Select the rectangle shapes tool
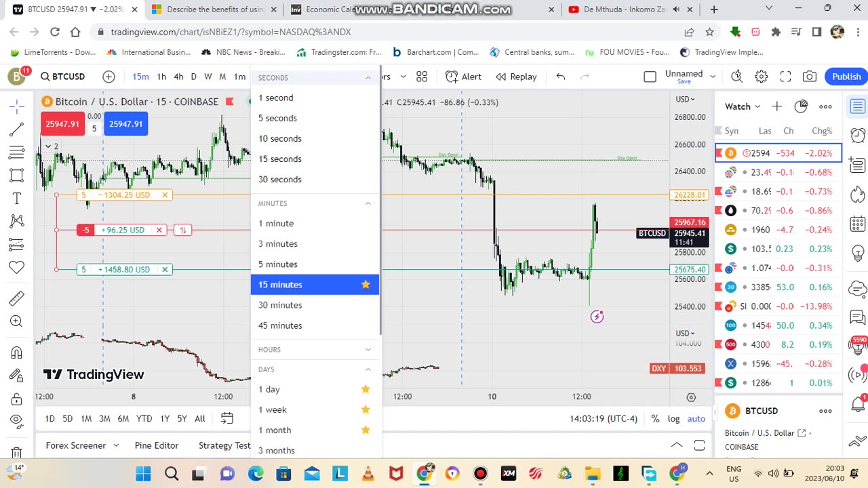 (17, 176)
